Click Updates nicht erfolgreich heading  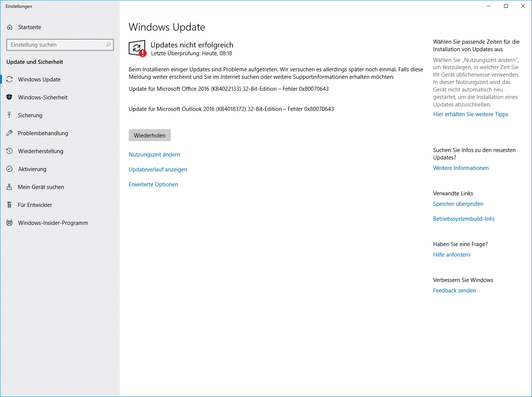[192, 45]
